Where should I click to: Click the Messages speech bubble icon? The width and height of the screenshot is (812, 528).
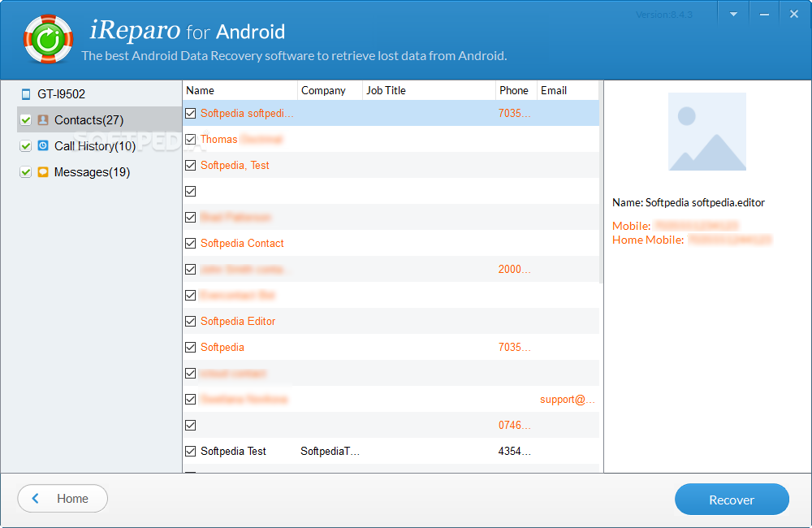[43, 171]
